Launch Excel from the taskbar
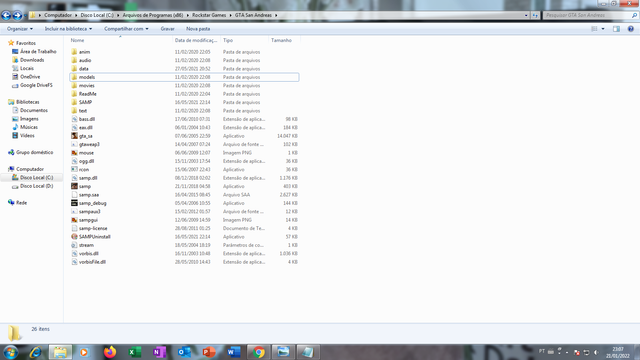Viewport: 640px width, 360px height. click(135, 352)
